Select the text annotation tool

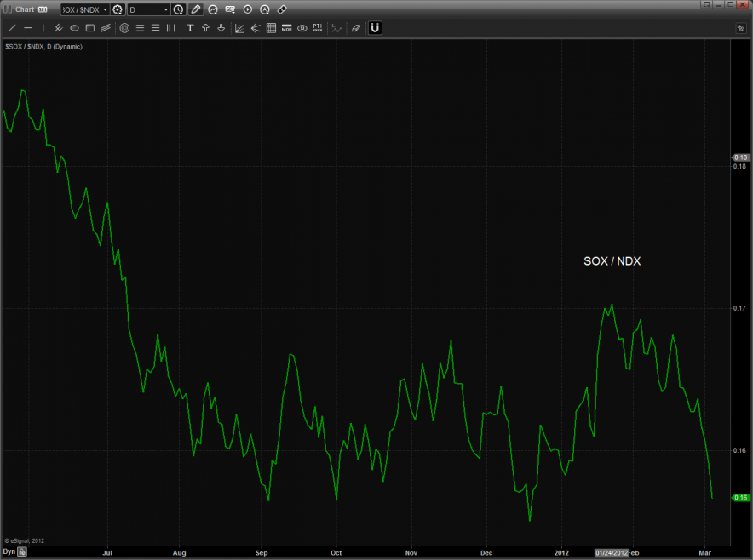[190, 28]
